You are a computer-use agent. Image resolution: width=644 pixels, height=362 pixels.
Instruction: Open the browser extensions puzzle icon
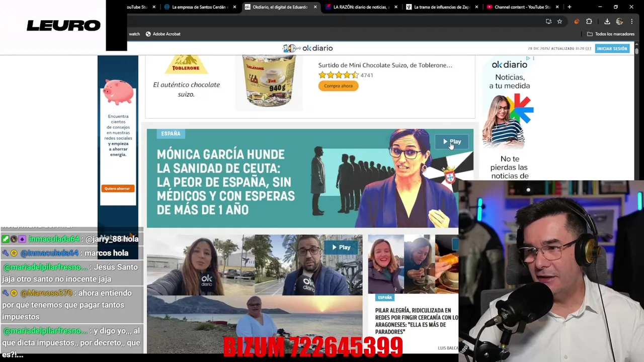(x=589, y=22)
